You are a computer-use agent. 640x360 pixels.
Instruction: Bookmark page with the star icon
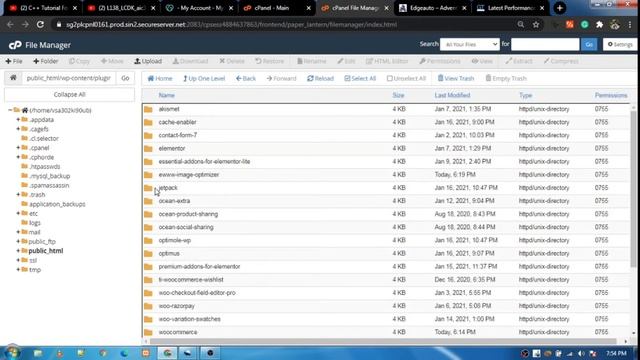click(x=536, y=24)
